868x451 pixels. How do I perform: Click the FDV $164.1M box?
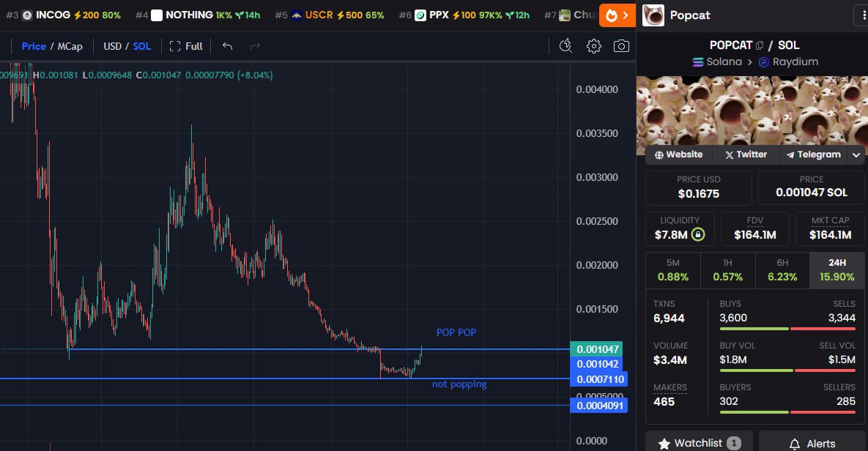pyautogui.click(x=755, y=228)
